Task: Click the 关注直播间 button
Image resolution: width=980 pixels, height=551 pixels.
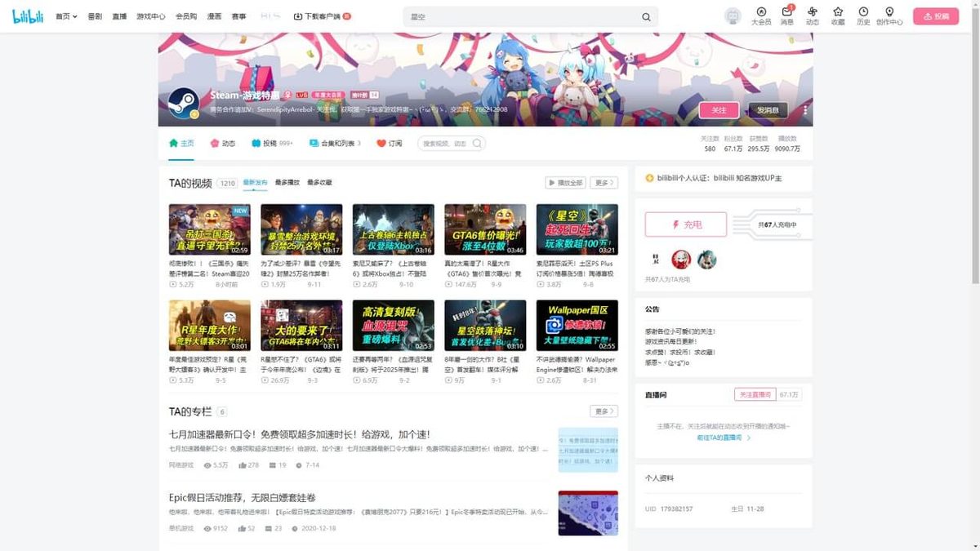Action: pyautogui.click(x=755, y=394)
